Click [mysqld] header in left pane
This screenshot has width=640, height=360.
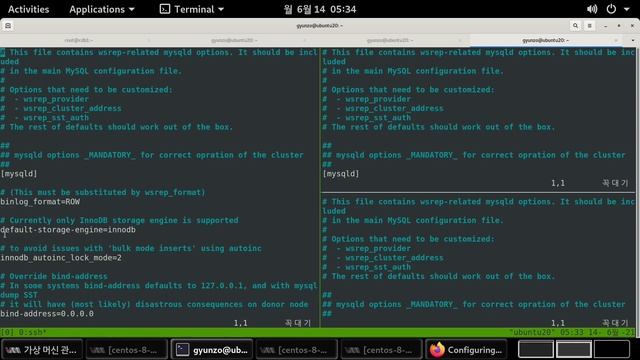pyautogui.click(x=19, y=174)
